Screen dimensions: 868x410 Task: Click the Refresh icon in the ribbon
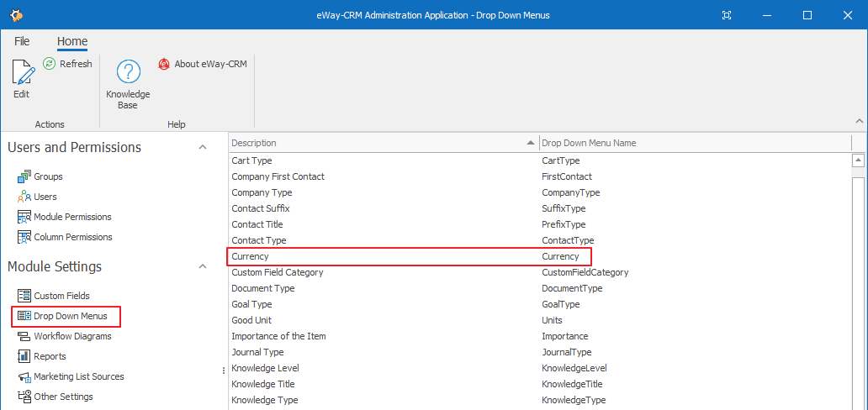[x=50, y=64]
